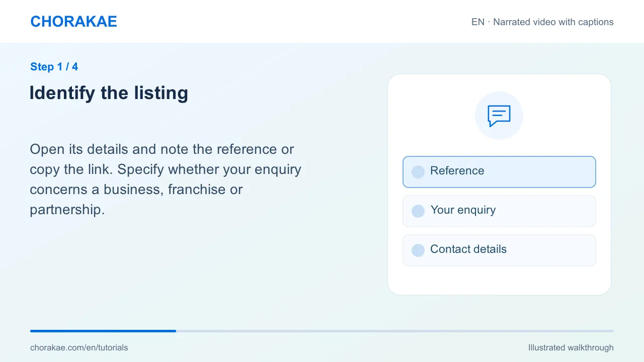Image resolution: width=644 pixels, height=362 pixels.
Task: Click the Your enquiry circle indicator
Action: [418, 211]
